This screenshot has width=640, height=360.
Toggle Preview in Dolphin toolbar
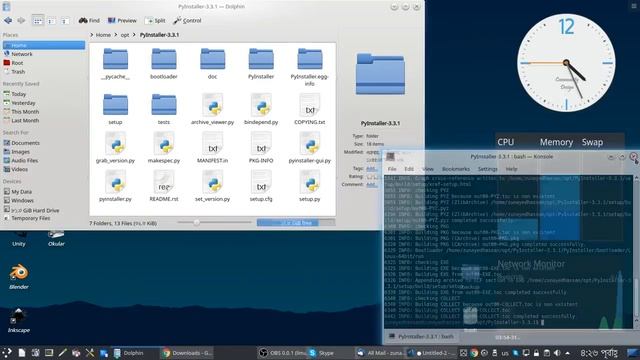[x=122, y=20]
